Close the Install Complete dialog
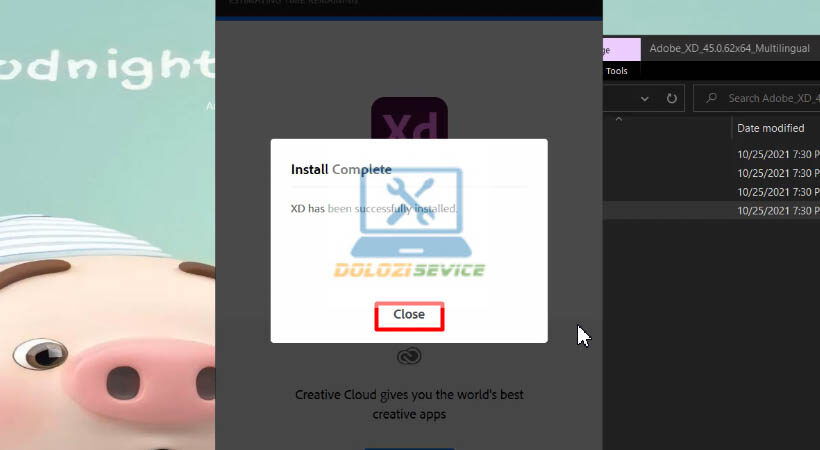 click(x=408, y=315)
